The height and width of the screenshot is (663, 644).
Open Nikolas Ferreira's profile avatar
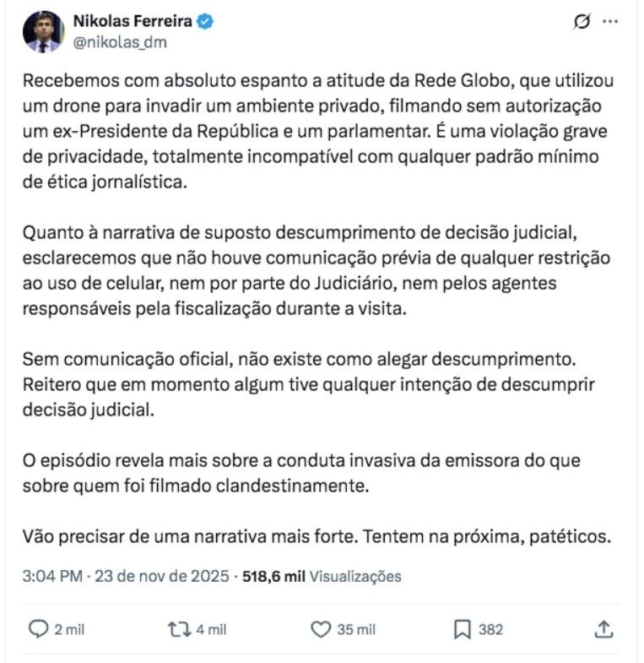tap(43, 32)
